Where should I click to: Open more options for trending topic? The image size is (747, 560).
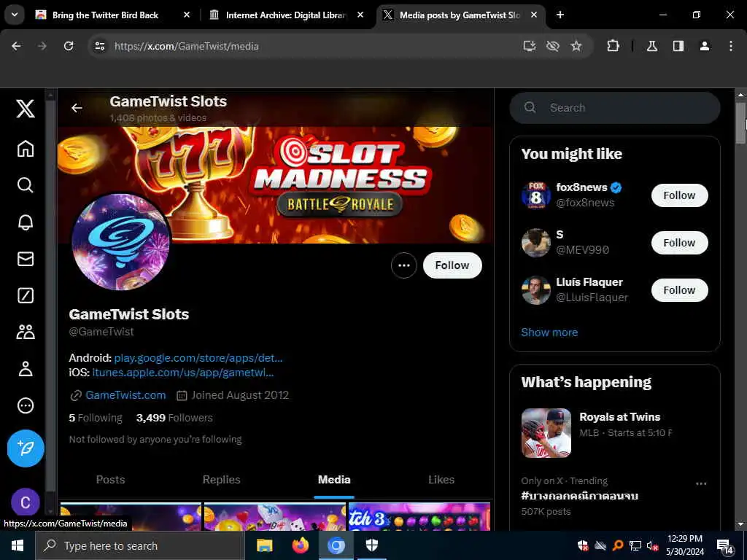(x=701, y=484)
